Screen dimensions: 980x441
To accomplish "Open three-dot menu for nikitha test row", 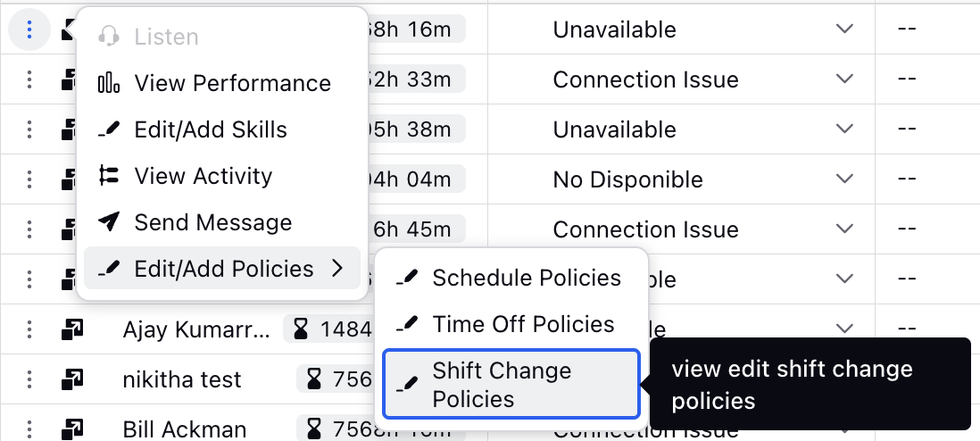I will [x=29, y=379].
